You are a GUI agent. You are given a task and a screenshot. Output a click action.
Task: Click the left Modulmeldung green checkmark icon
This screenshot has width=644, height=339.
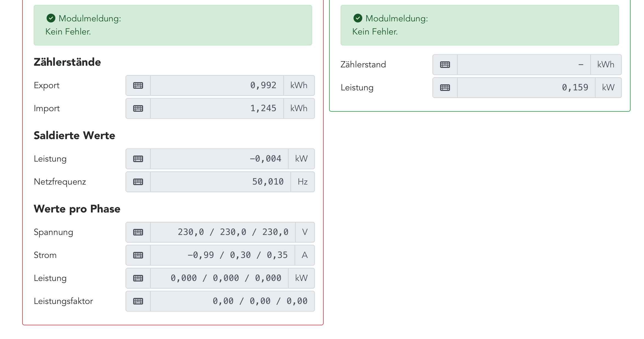[51, 18]
